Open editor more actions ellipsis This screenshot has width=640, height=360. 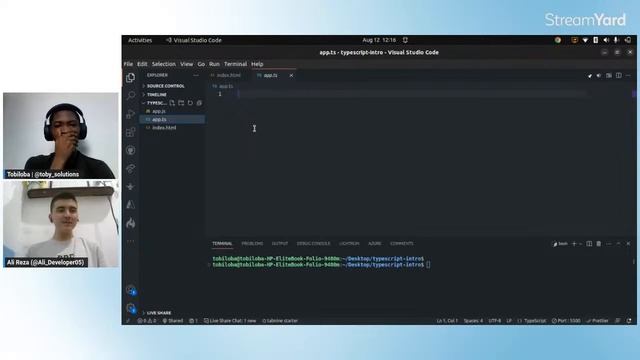click(628, 76)
